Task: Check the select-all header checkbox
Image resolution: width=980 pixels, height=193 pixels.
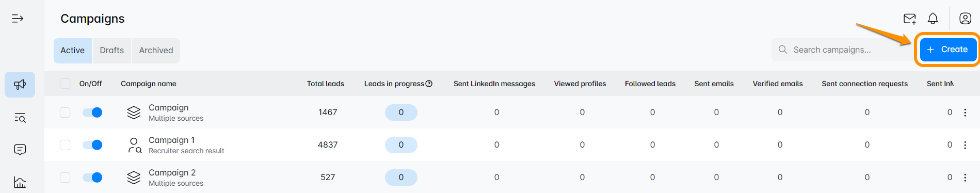Action: [x=65, y=84]
